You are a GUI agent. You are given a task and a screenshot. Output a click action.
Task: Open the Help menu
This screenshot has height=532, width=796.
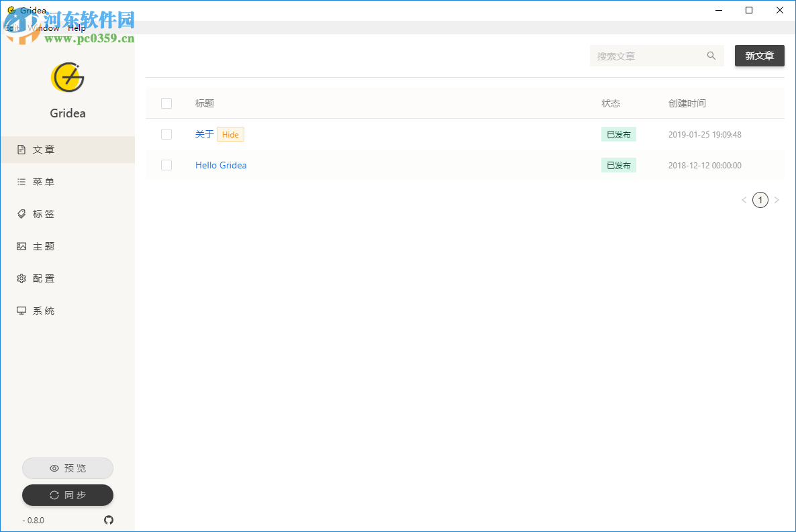point(77,28)
